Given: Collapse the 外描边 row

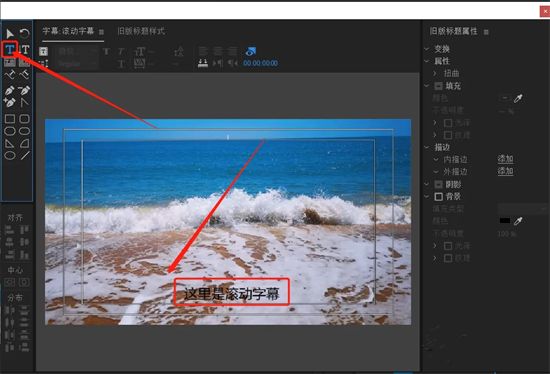Looking at the screenshot, I should click(436, 172).
